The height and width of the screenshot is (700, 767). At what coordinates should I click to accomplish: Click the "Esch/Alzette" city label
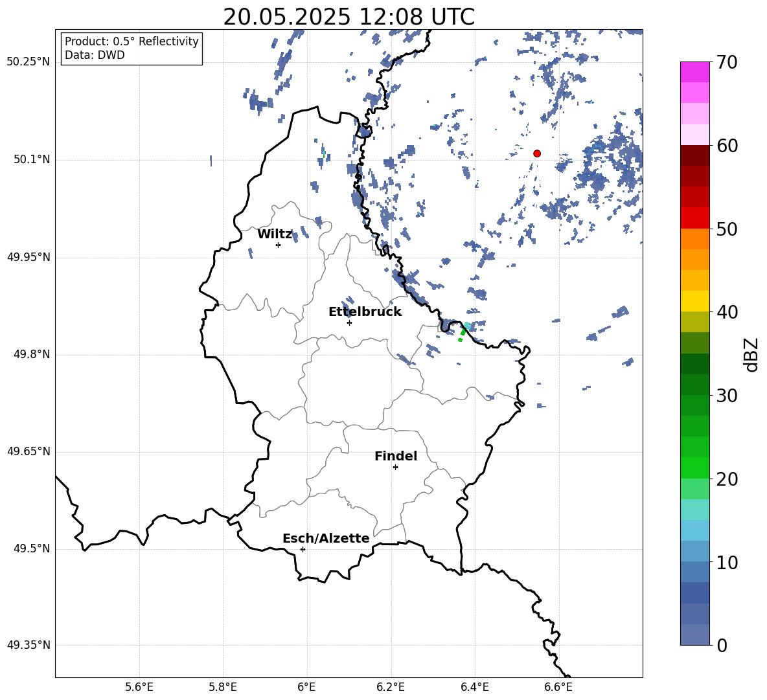point(326,538)
